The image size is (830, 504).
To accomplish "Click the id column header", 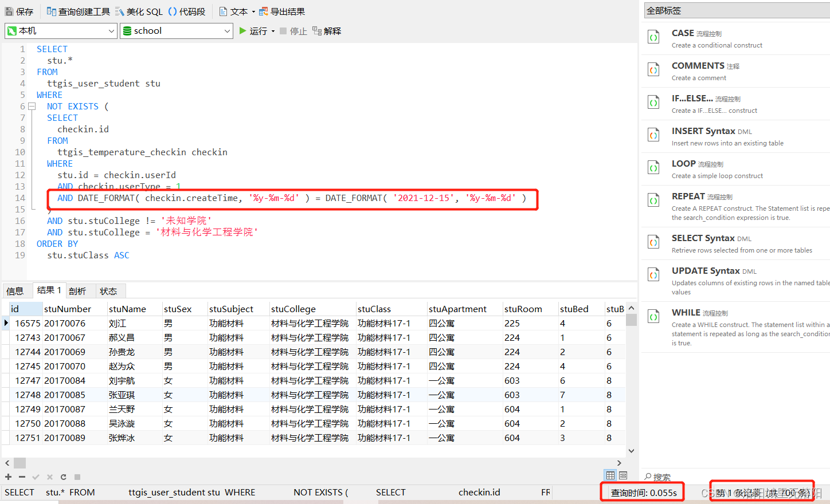I will [x=26, y=309].
